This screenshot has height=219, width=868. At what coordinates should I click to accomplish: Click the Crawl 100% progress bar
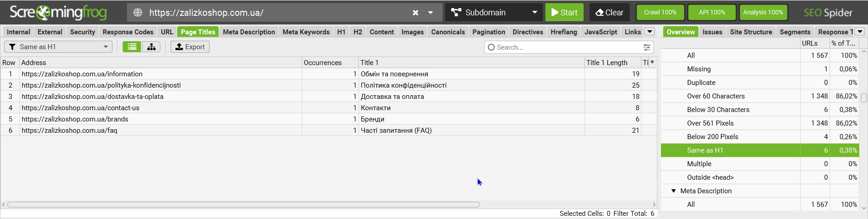[x=660, y=13]
